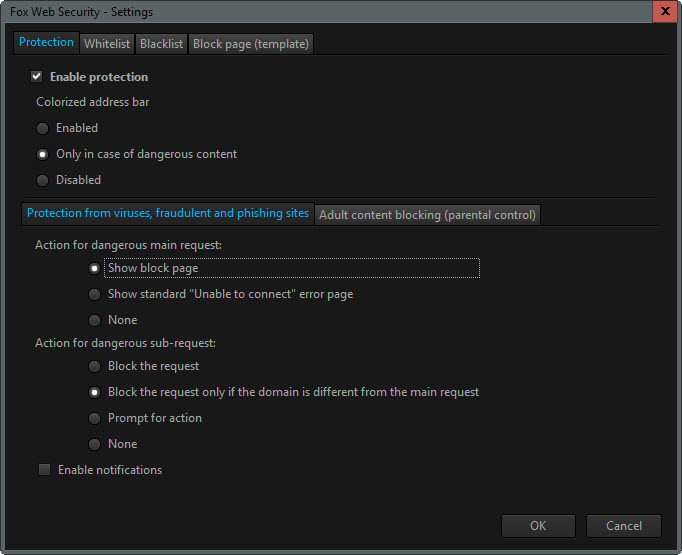Select Block only if domain differs option
Viewport: 682px width, 555px height.
coord(94,392)
